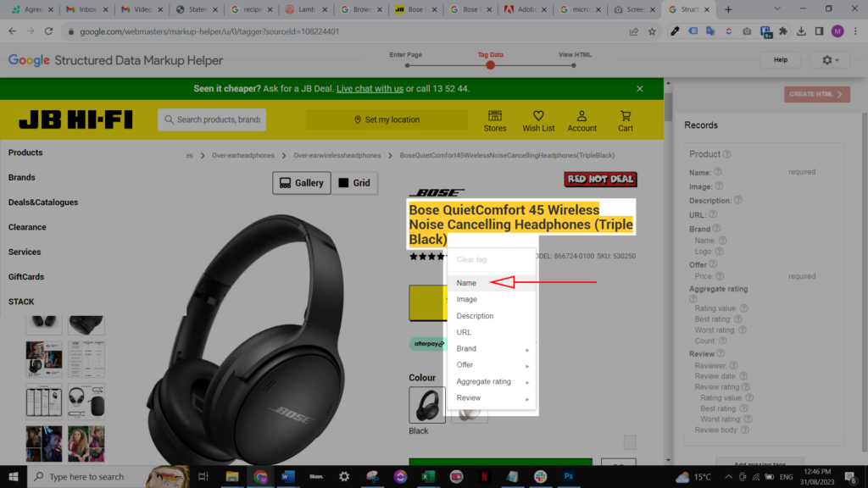The image size is (868, 488).
Task: Open Excel from the taskbar
Action: (428, 476)
